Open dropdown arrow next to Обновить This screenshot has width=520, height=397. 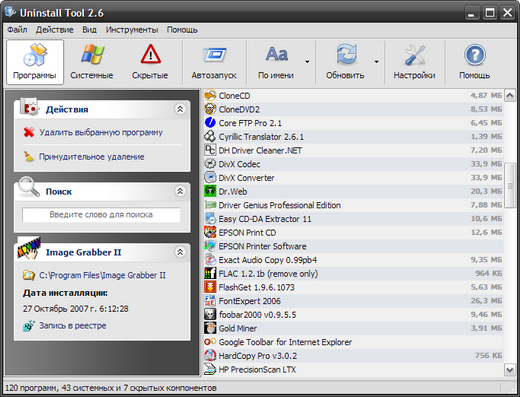pyautogui.click(x=377, y=62)
